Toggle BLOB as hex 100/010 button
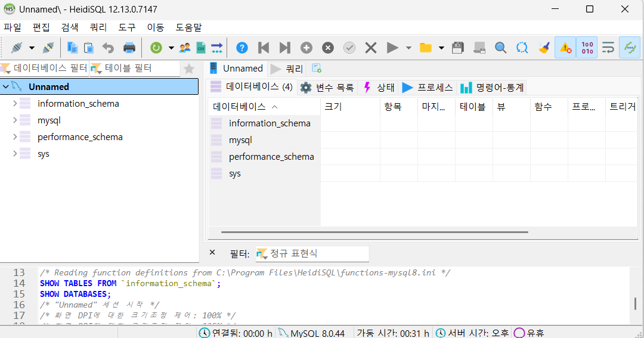644x338 pixels. [587, 48]
